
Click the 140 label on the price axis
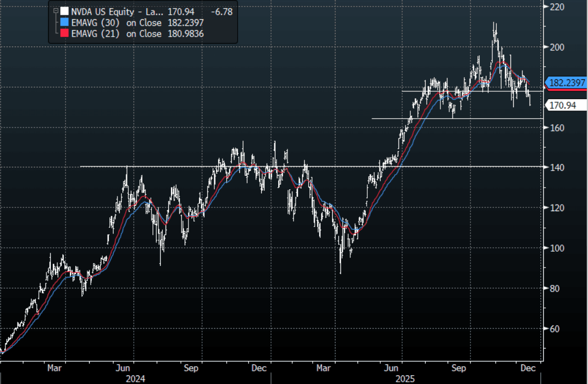(558, 167)
